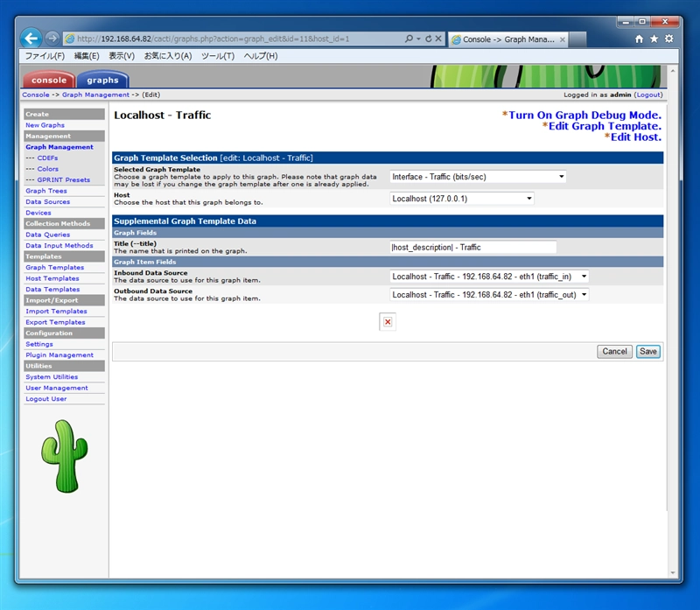Click the stop loading X icon in address bar
The width and height of the screenshot is (700, 610).
[438, 39]
